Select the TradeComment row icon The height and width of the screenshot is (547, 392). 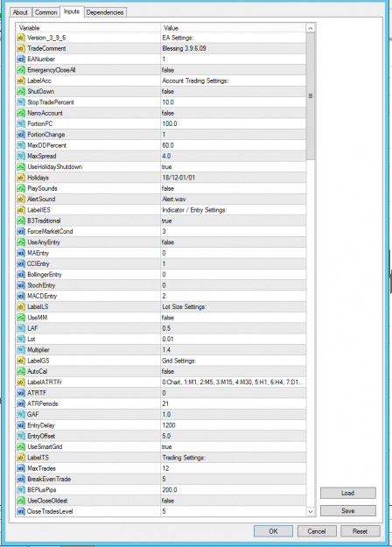coord(21,48)
